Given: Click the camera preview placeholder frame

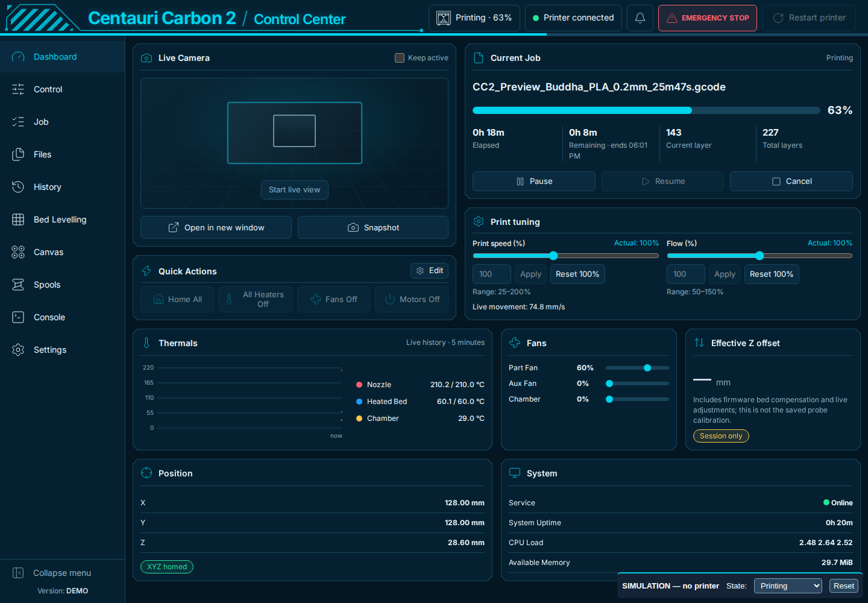Looking at the screenshot, I should pyautogui.click(x=295, y=133).
